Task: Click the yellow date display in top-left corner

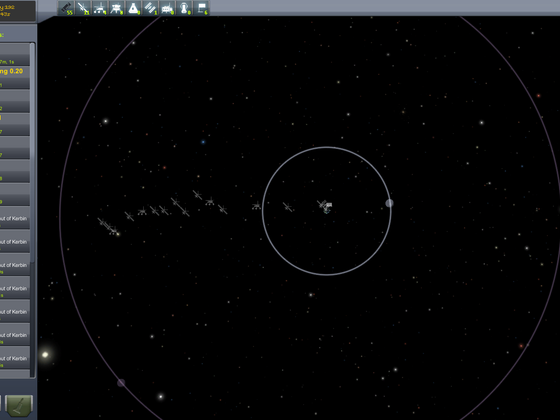Action: point(18,11)
